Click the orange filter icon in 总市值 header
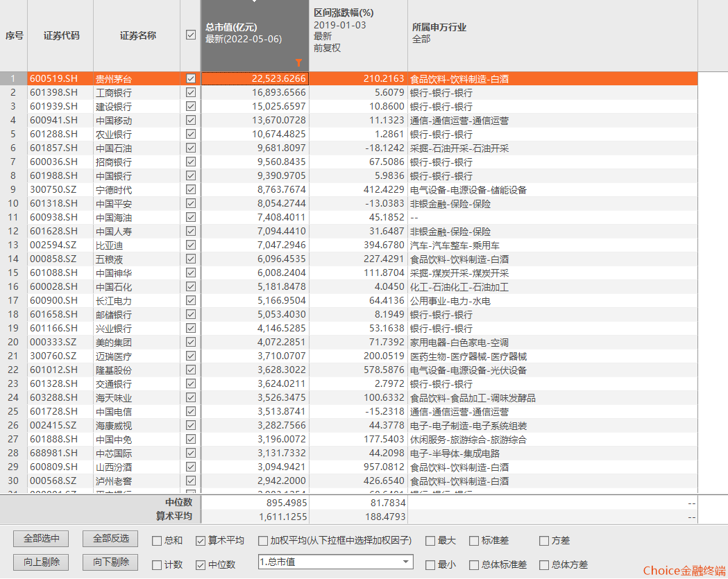The image size is (728, 579). coord(298,62)
